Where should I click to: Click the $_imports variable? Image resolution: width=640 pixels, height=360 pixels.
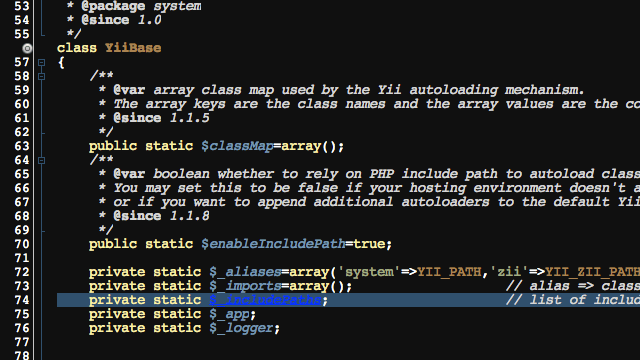click(245, 286)
